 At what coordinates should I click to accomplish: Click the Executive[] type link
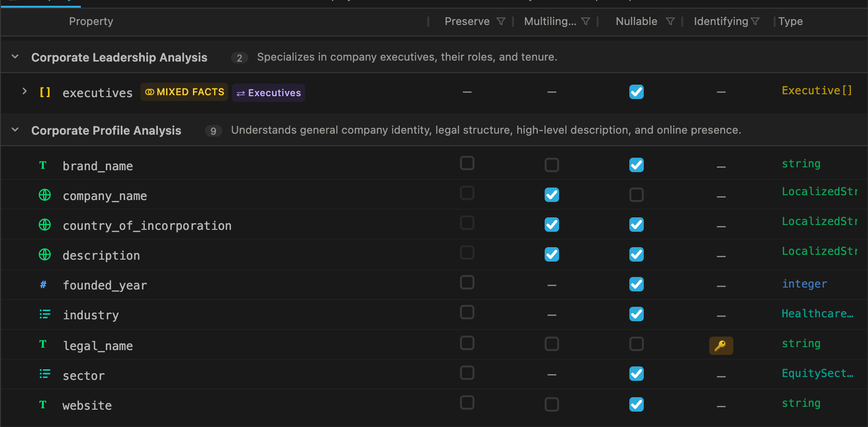(x=817, y=90)
